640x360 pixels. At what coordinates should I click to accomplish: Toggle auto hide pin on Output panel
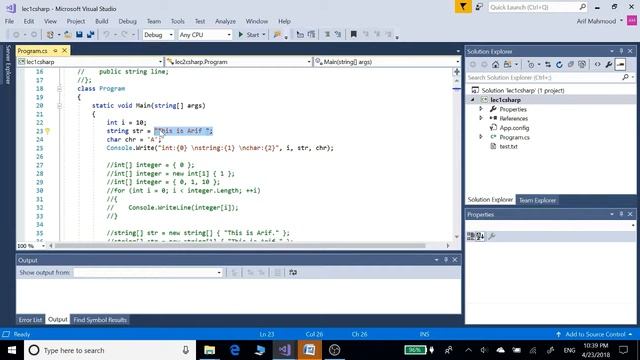click(x=446, y=260)
